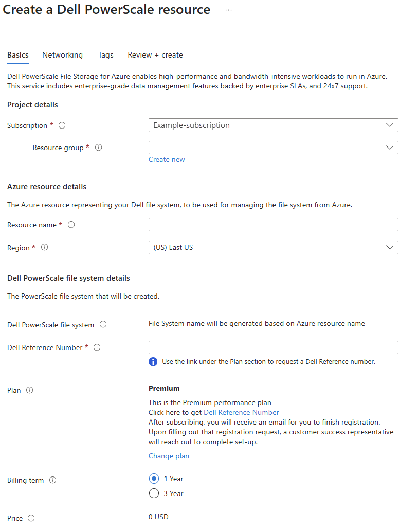This screenshot has width=418, height=532.
Task: Open the Billing term info icon
Action: tap(52, 480)
